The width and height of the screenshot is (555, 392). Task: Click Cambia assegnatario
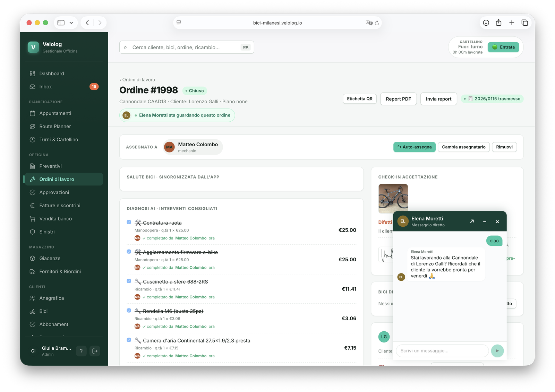click(464, 147)
